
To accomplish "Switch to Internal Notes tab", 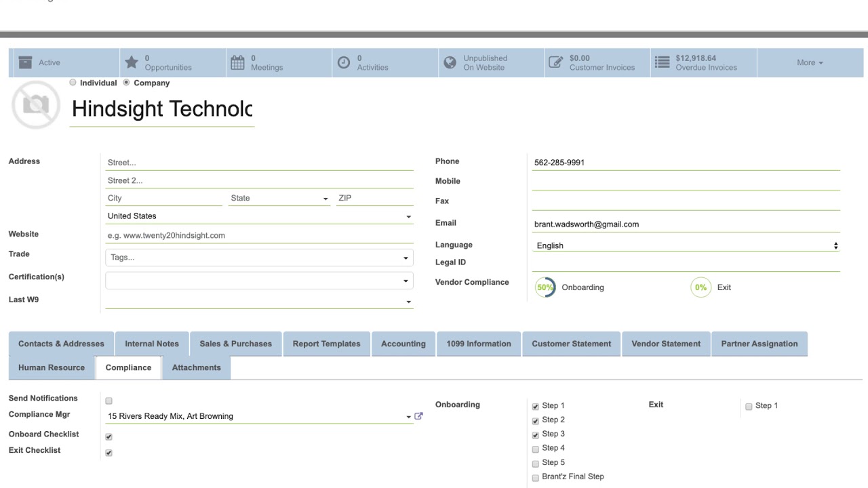I will click(152, 344).
